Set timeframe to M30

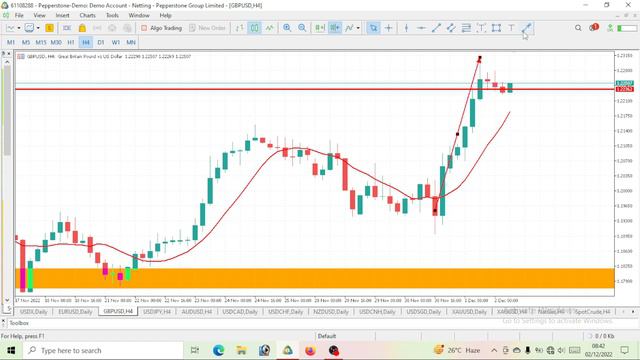coord(56,42)
